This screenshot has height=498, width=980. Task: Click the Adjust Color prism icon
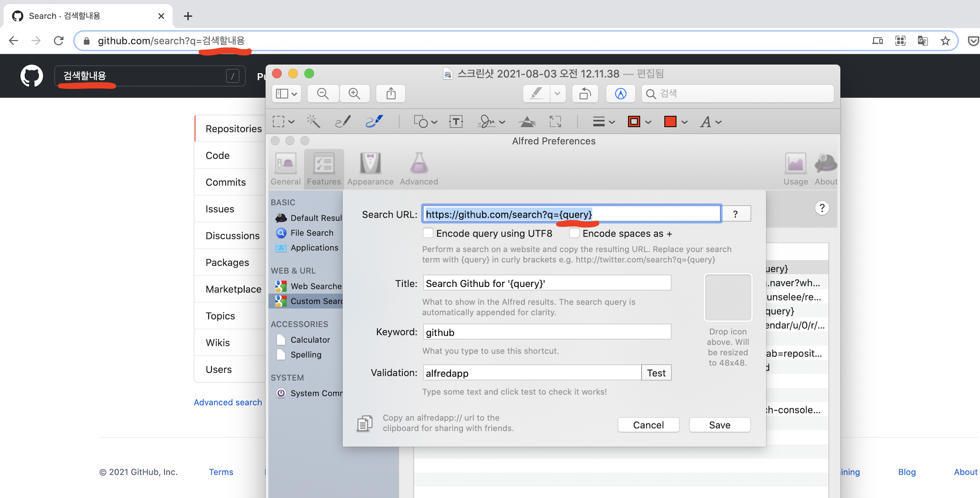point(527,121)
